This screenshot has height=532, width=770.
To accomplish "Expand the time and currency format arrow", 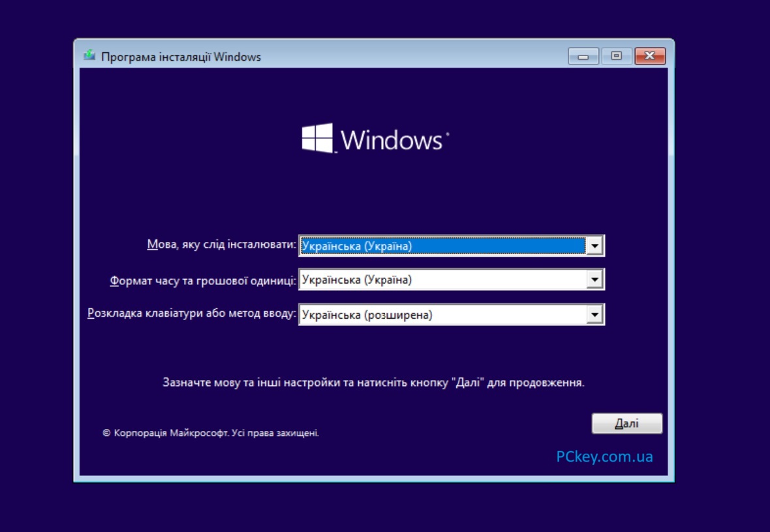I will click(x=594, y=280).
